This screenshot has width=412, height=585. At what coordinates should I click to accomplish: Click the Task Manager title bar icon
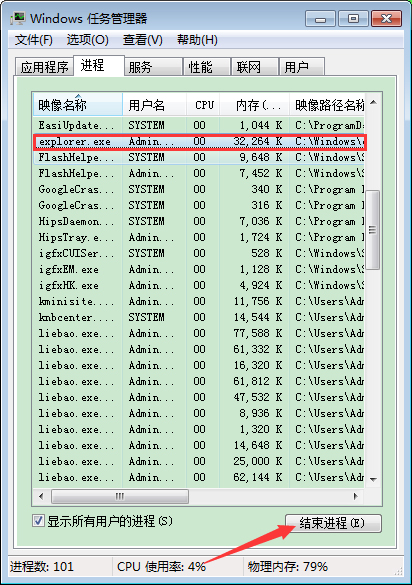18,18
